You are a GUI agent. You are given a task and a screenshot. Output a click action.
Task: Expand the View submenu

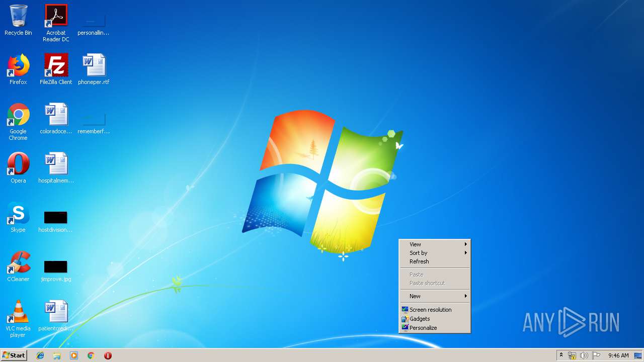(x=435, y=244)
